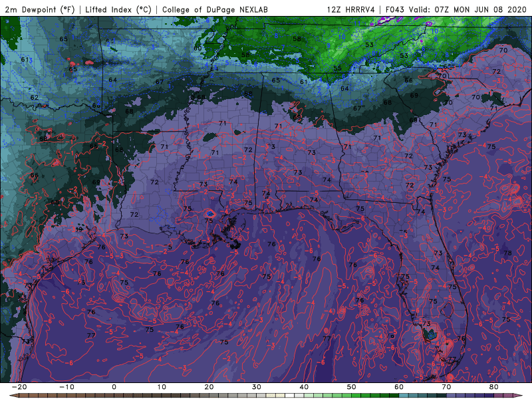This screenshot has width=532, height=399.
Task: Click the 0 label on the color scale
Action: pos(114,387)
